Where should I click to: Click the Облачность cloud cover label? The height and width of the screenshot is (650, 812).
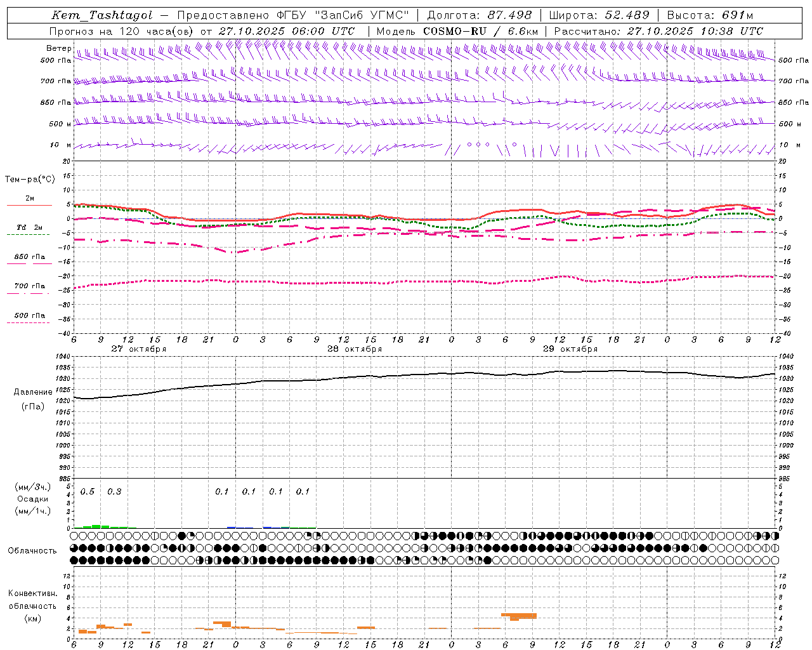click(32, 551)
